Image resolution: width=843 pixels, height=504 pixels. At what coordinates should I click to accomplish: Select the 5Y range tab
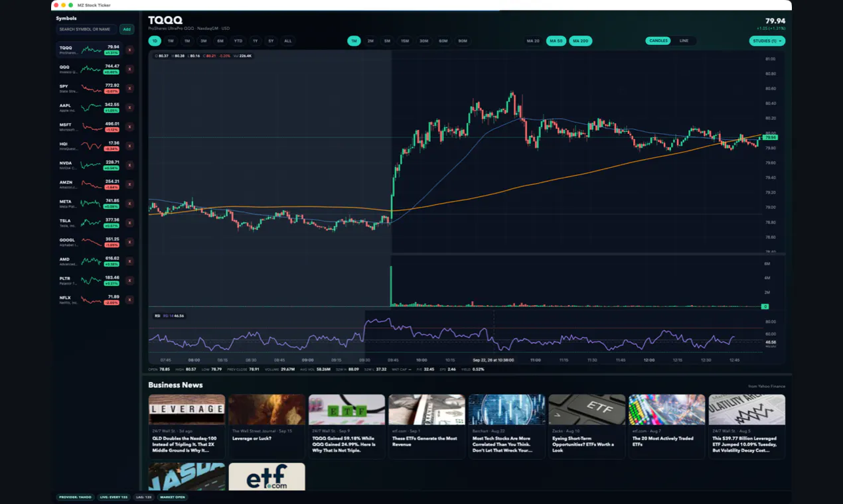[271, 41]
